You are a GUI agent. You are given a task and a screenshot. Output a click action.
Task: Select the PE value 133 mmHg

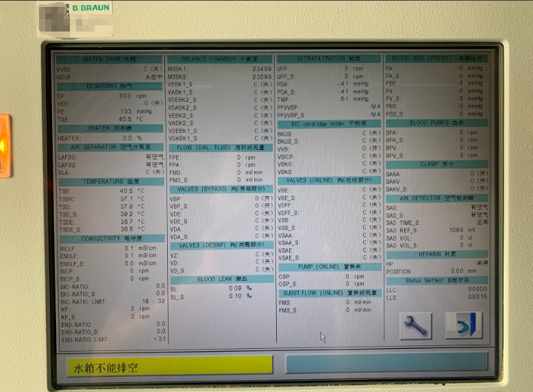[136, 111]
